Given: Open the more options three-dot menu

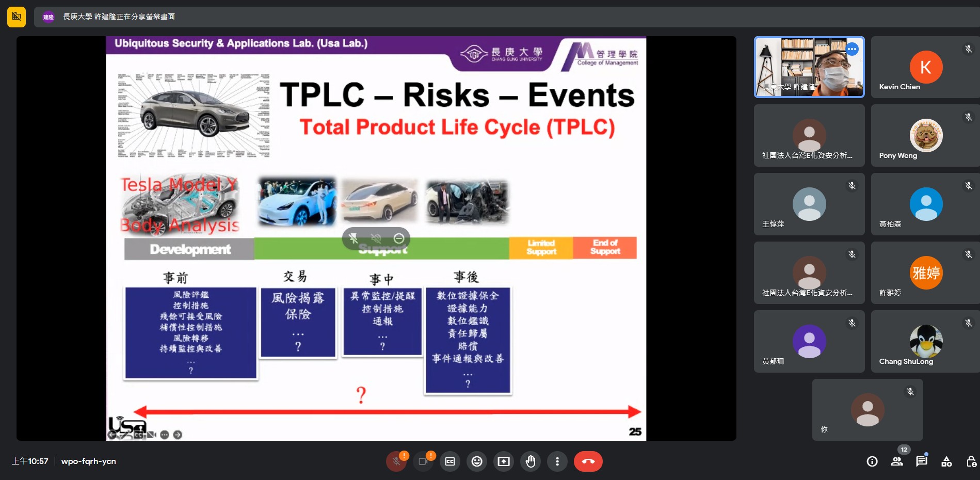Looking at the screenshot, I should coord(557,461).
